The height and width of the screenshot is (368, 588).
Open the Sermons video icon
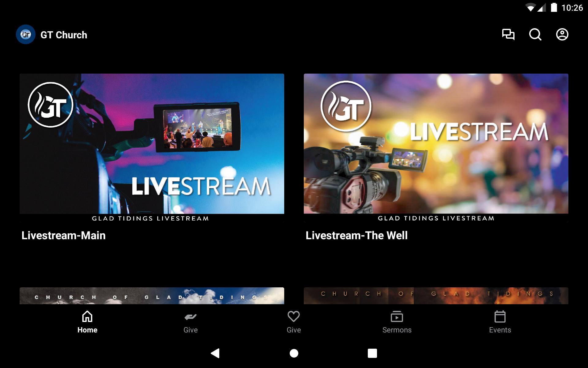397,316
